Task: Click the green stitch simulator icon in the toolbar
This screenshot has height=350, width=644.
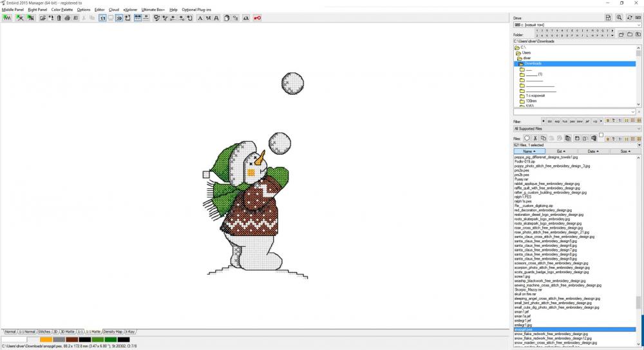Action: pyautogui.click(x=7, y=17)
